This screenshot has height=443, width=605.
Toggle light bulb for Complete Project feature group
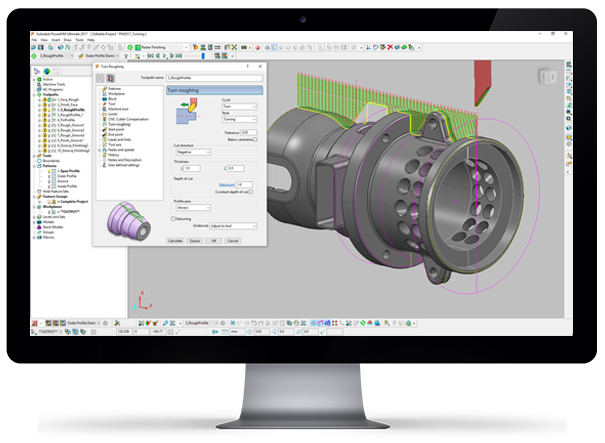point(49,201)
